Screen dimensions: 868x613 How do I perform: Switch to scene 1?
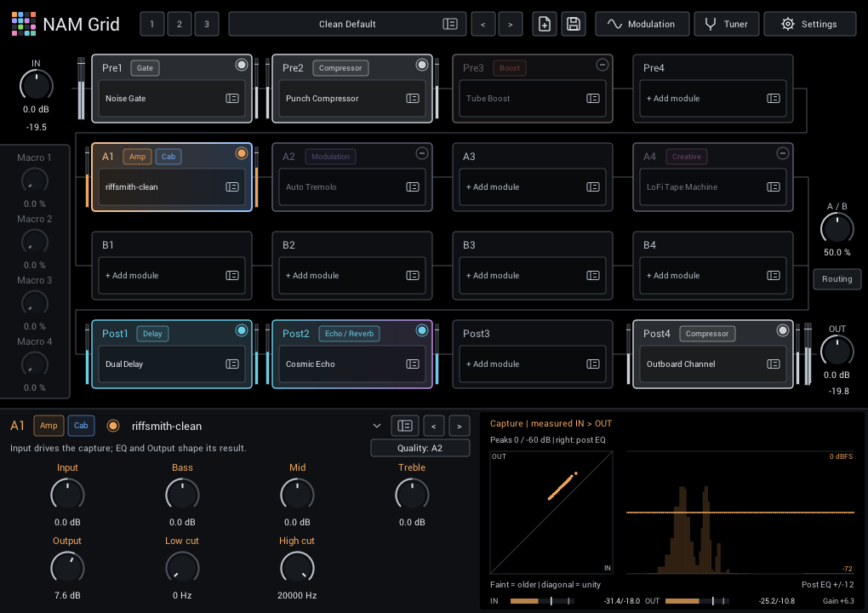pos(152,24)
